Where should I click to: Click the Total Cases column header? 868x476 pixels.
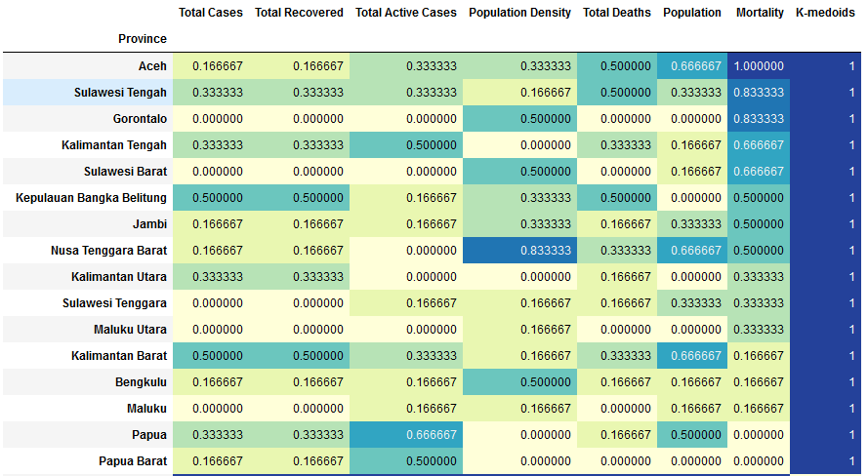click(210, 13)
